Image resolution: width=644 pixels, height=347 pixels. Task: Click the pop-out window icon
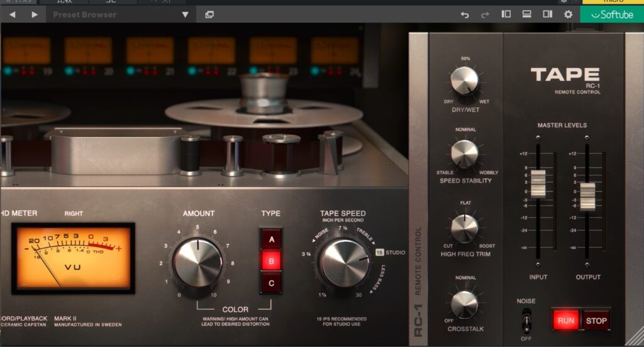tap(209, 14)
